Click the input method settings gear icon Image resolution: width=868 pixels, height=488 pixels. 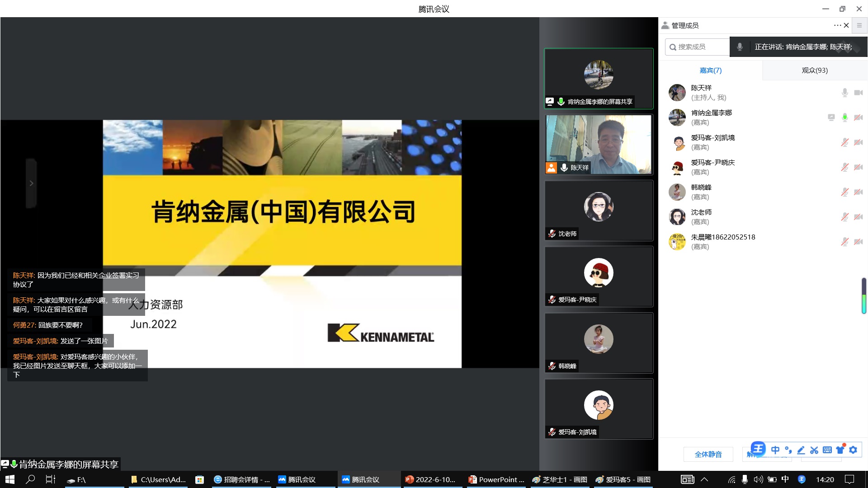point(853,450)
